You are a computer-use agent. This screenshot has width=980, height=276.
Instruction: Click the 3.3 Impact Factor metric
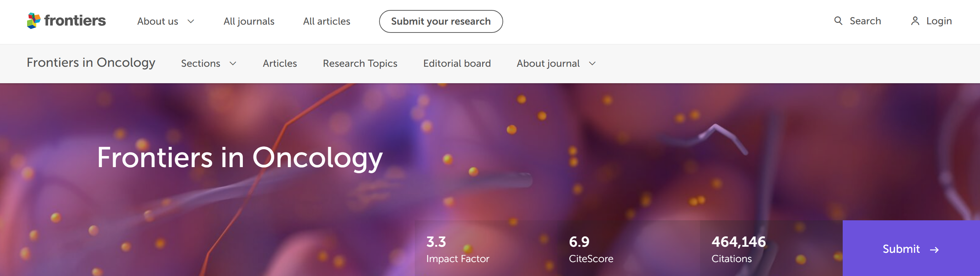tap(457, 249)
